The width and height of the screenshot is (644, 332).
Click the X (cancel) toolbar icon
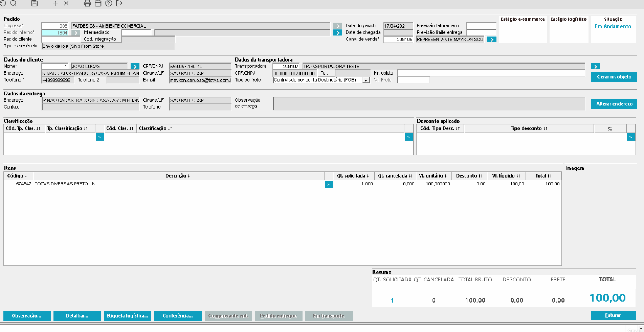click(66, 3)
